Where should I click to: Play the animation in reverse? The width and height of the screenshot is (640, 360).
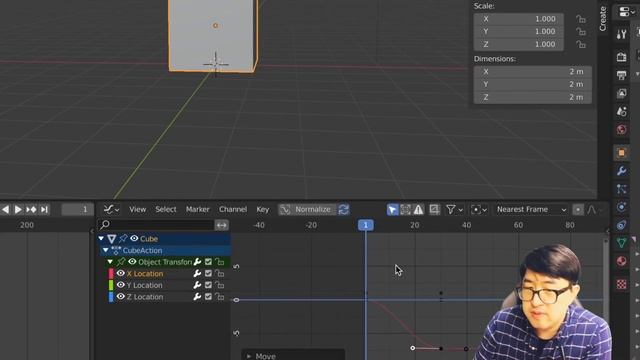pos(5,209)
